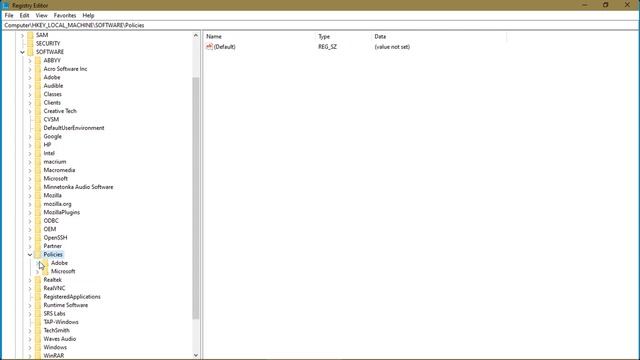Viewport: 640px width, 360px height.
Task: Click the ABBYY folder icon
Action: tap(38, 60)
